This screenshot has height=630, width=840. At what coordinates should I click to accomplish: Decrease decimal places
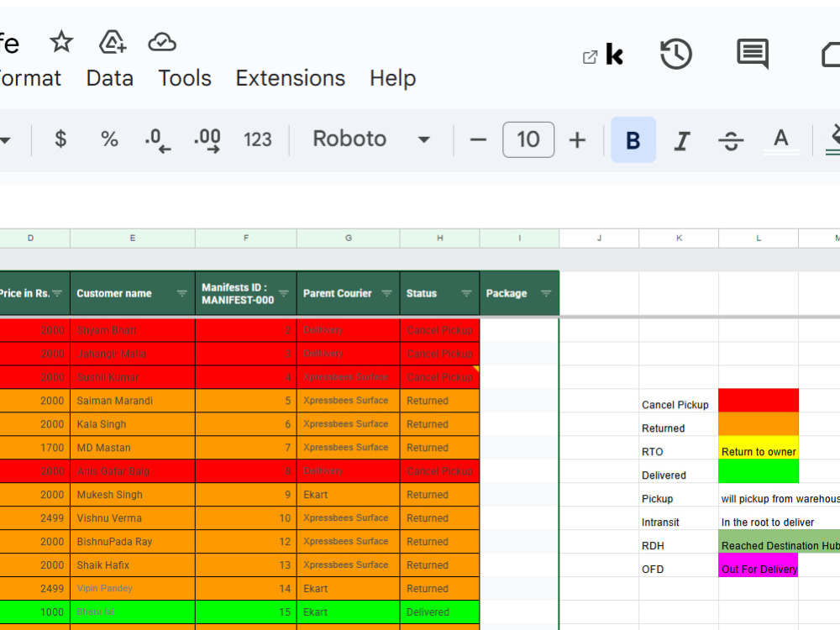click(x=158, y=139)
